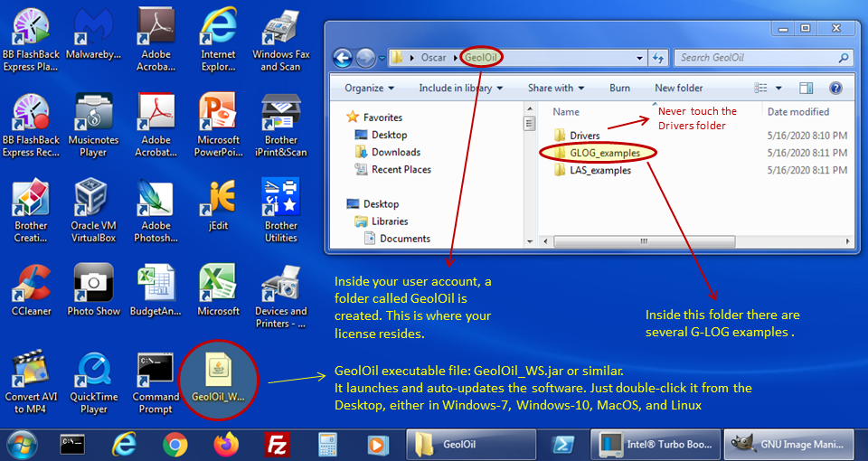Switch to GeolOil taskbar window
Screen dimensions: 868x461
(x=471, y=445)
